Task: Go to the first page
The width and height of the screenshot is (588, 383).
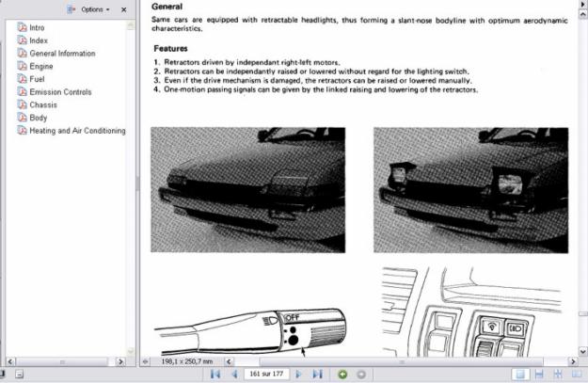Action: (x=215, y=374)
